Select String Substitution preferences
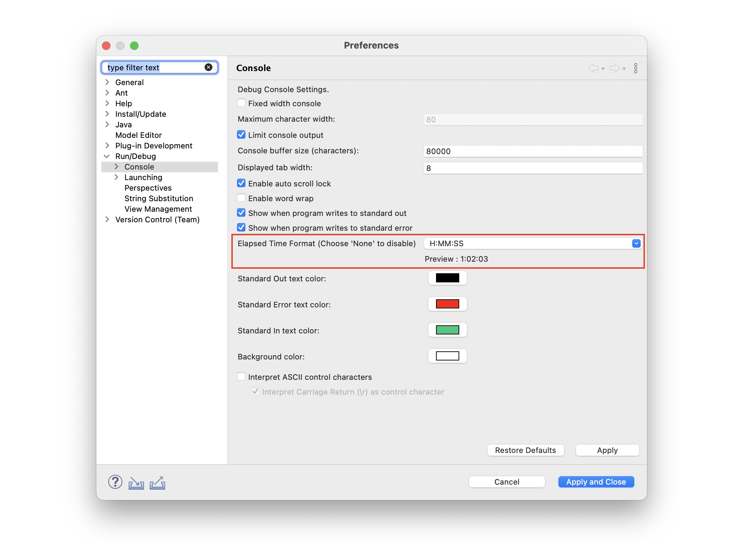The width and height of the screenshot is (756, 543). pos(158,198)
